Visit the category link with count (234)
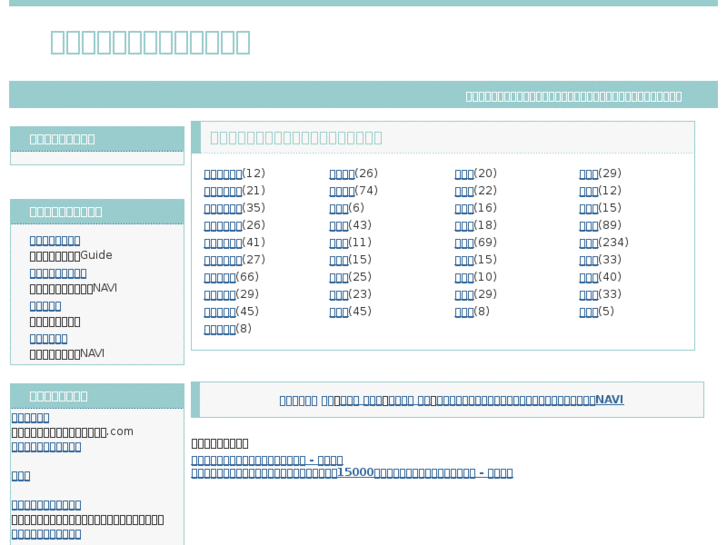Viewport: 727px width, 545px height. [588, 243]
